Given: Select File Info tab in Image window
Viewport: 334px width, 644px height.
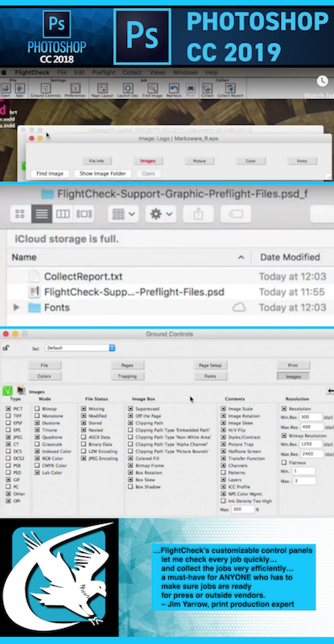Looking at the screenshot, I should 97,161.
